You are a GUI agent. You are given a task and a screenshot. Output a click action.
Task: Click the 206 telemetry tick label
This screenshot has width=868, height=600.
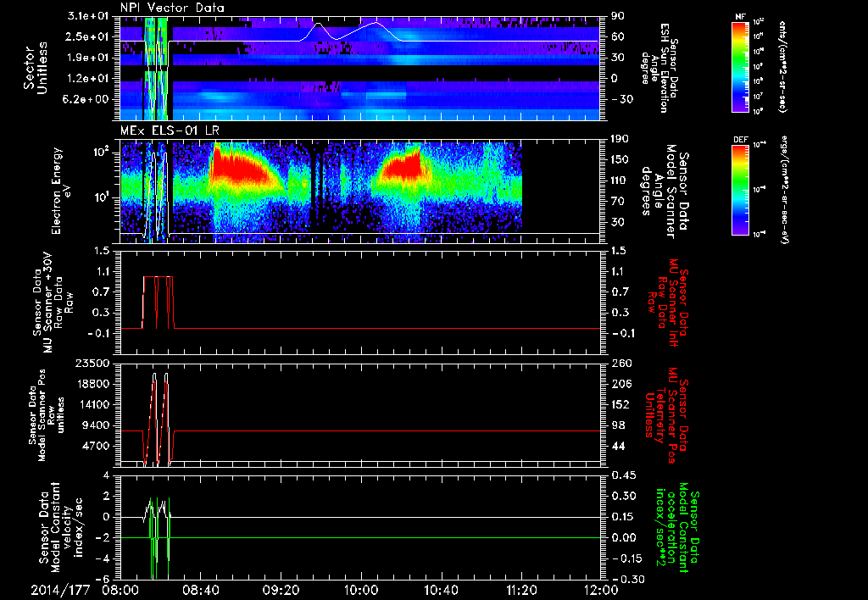coord(620,384)
